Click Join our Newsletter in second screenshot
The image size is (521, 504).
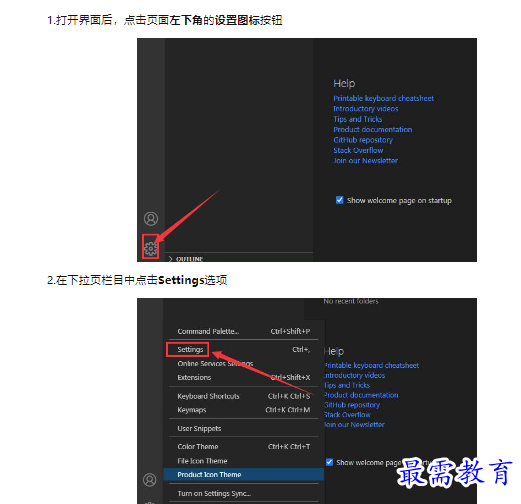[x=354, y=424]
